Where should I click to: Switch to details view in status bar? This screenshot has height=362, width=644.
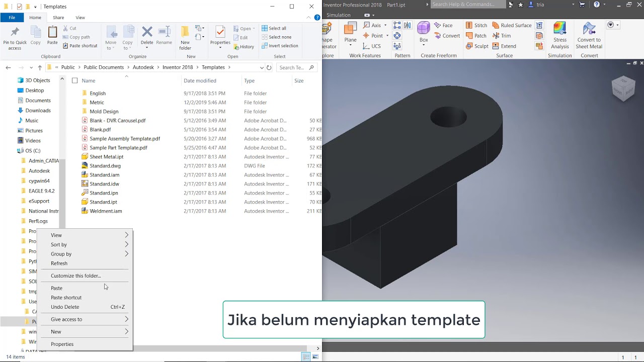pos(306,357)
